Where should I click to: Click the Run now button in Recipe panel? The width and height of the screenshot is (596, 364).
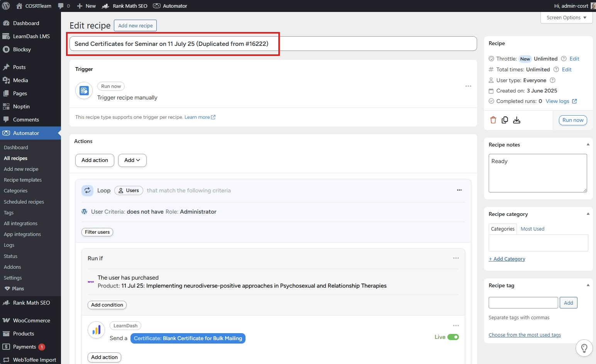click(x=573, y=120)
